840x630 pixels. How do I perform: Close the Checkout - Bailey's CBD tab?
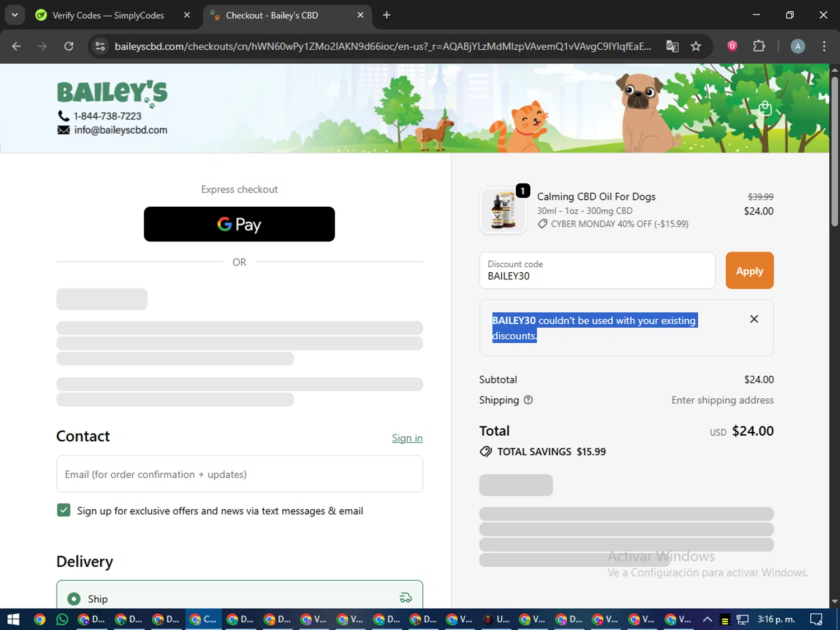(361, 15)
